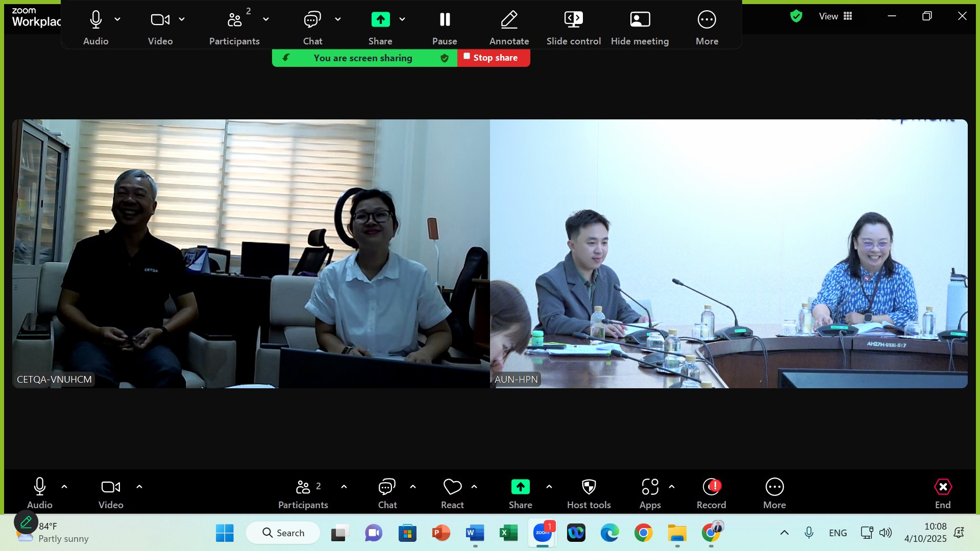
Task: Switch to Zoom on the taskbar
Action: click(542, 533)
